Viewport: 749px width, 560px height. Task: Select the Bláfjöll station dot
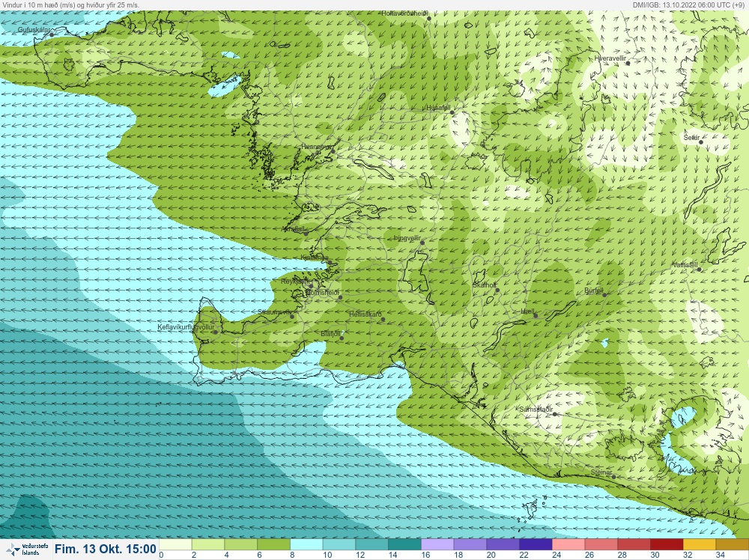[x=341, y=338]
